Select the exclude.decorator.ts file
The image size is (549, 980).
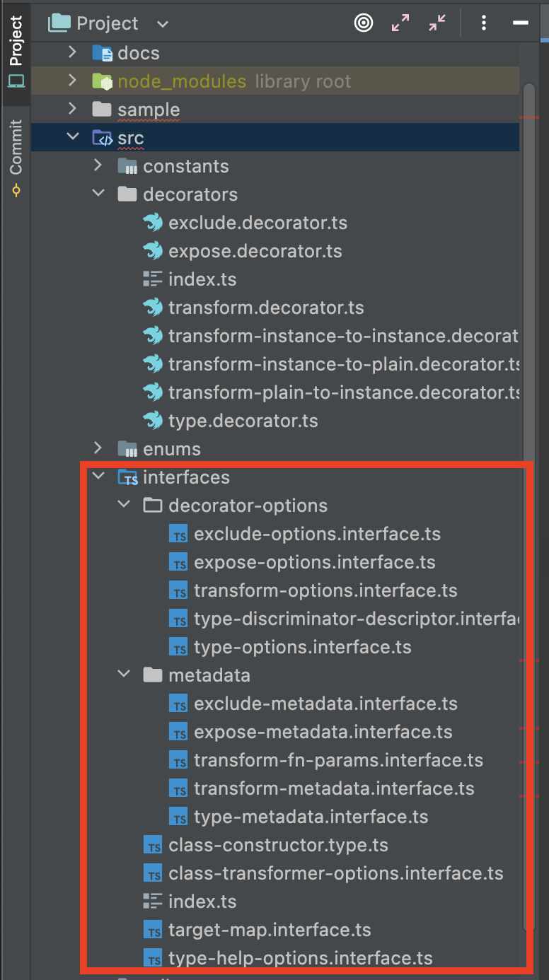(x=258, y=222)
